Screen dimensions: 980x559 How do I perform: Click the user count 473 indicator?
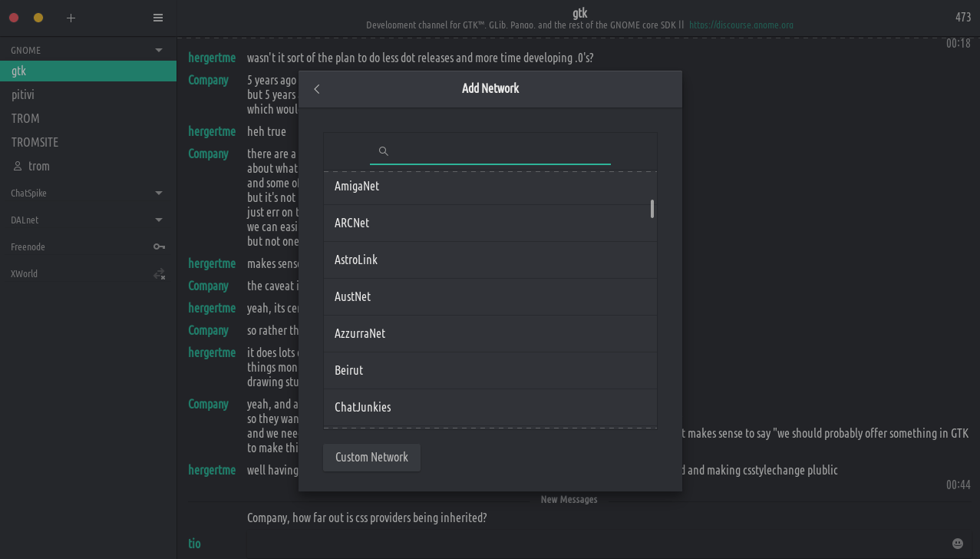962,18
